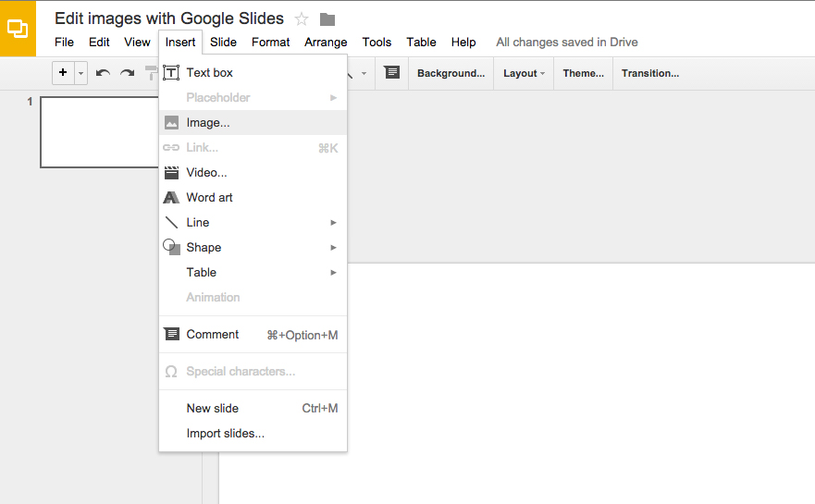The height and width of the screenshot is (504, 815).
Task: Open the Slide menu
Action: (223, 43)
